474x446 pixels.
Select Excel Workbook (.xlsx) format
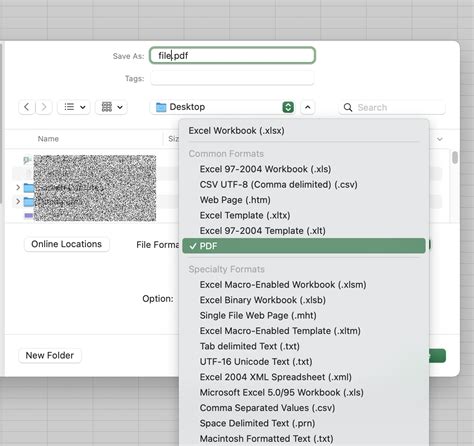click(x=304, y=131)
